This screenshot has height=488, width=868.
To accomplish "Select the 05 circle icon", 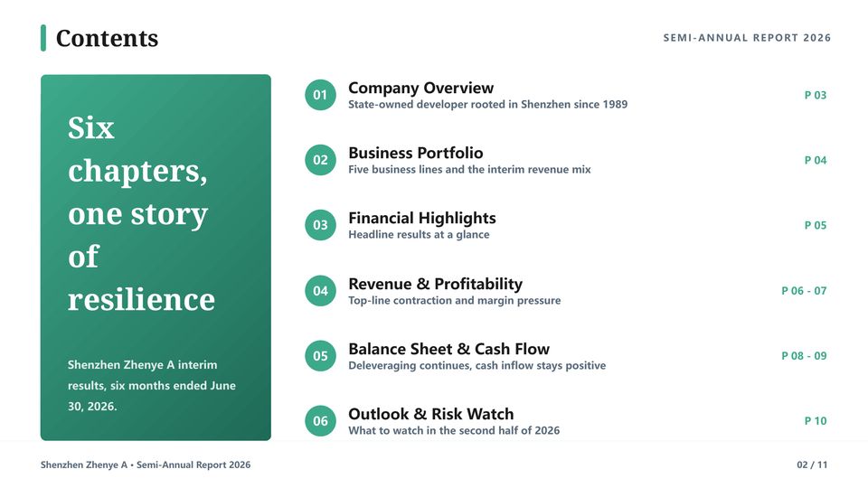I will (320, 356).
